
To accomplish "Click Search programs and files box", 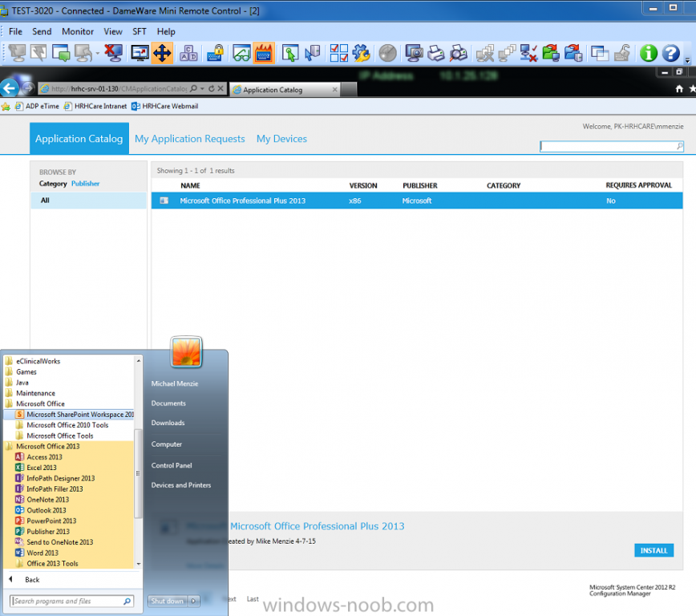I will 71,601.
